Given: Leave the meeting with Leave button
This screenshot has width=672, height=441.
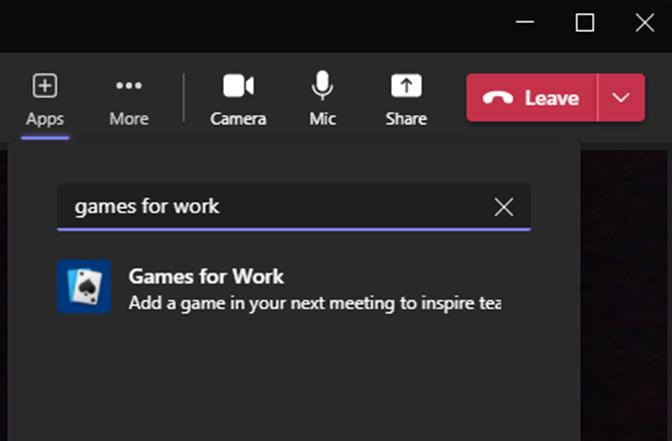Looking at the screenshot, I should pyautogui.click(x=532, y=98).
